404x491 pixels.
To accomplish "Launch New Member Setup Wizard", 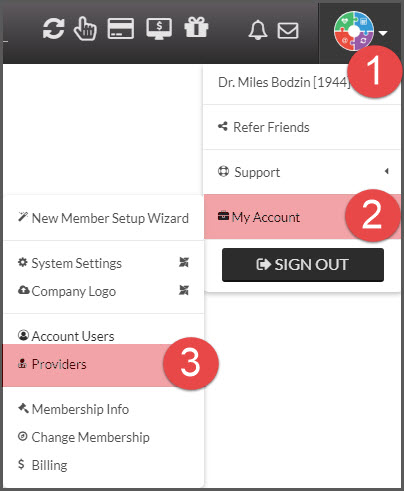I will 103,218.
